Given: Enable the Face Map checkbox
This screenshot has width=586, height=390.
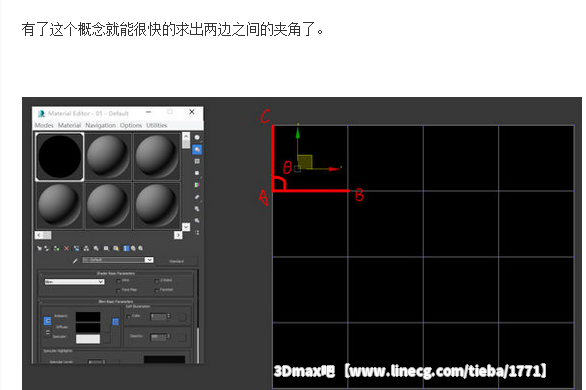Looking at the screenshot, I should point(118,291).
